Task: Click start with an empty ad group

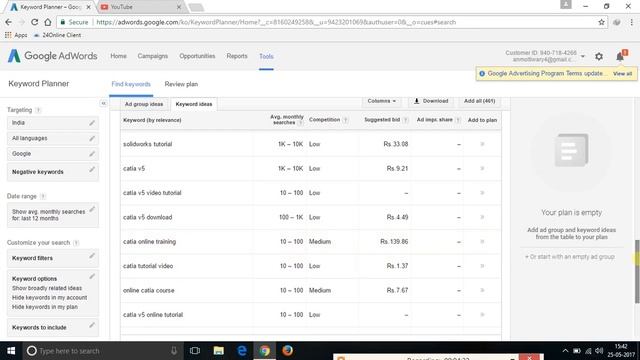Action: pyautogui.click(x=570, y=257)
